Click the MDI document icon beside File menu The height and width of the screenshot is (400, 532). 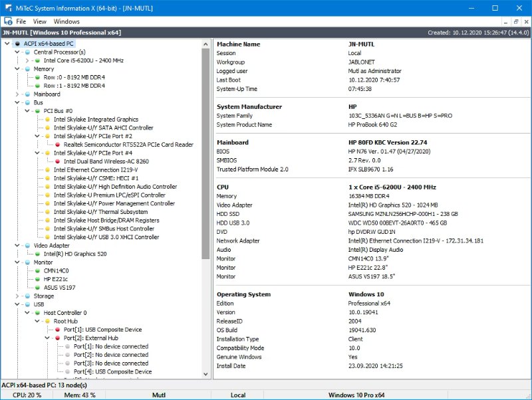click(x=7, y=21)
